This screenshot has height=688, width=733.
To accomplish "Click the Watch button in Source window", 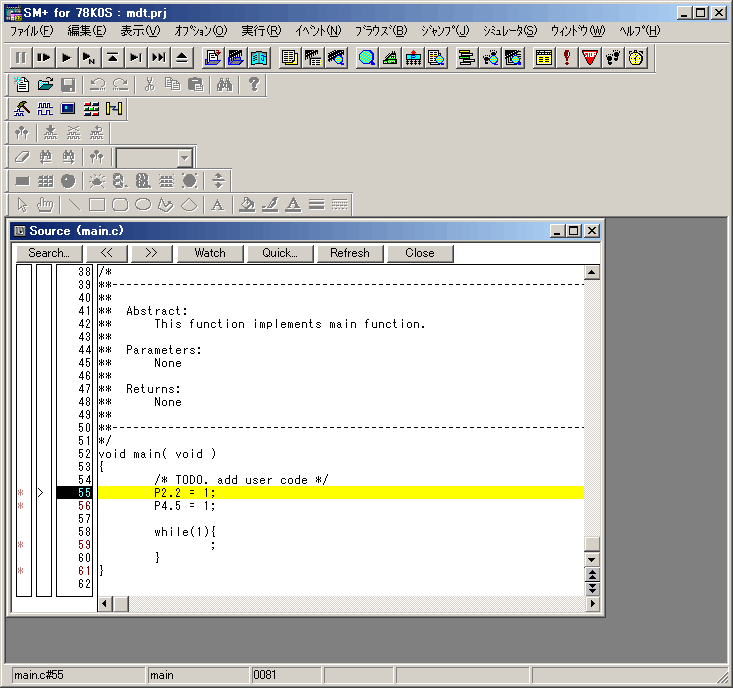I will 210,253.
